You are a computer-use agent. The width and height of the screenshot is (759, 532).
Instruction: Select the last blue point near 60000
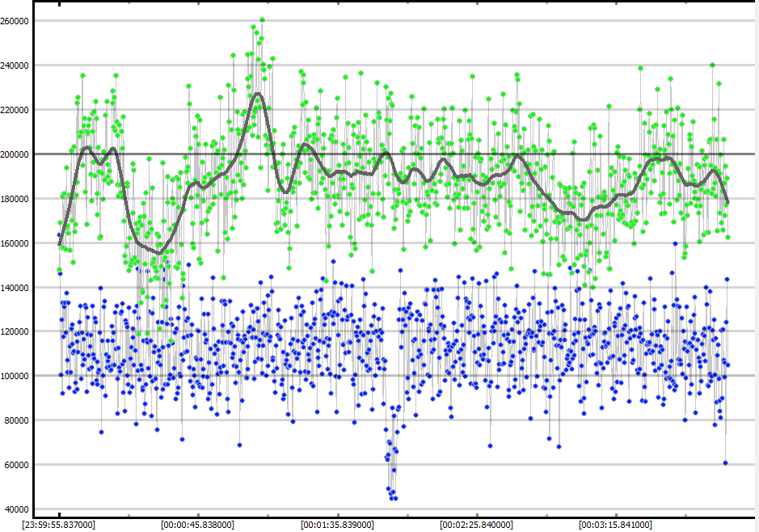tap(725, 462)
